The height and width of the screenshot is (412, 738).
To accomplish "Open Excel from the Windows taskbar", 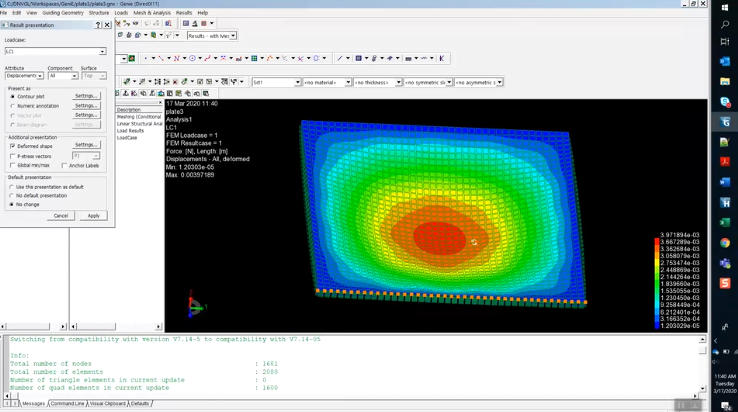I will pyautogui.click(x=725, y=222).
